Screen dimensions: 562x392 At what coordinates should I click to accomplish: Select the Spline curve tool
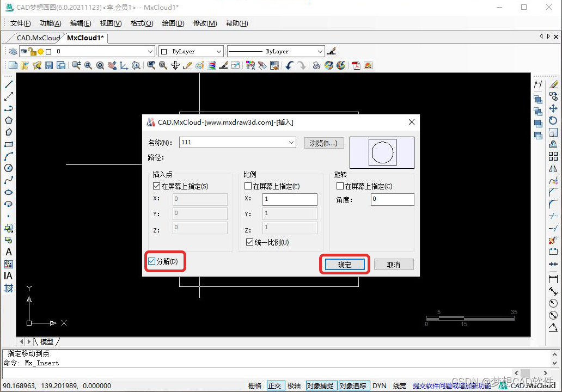coord(9,180)
